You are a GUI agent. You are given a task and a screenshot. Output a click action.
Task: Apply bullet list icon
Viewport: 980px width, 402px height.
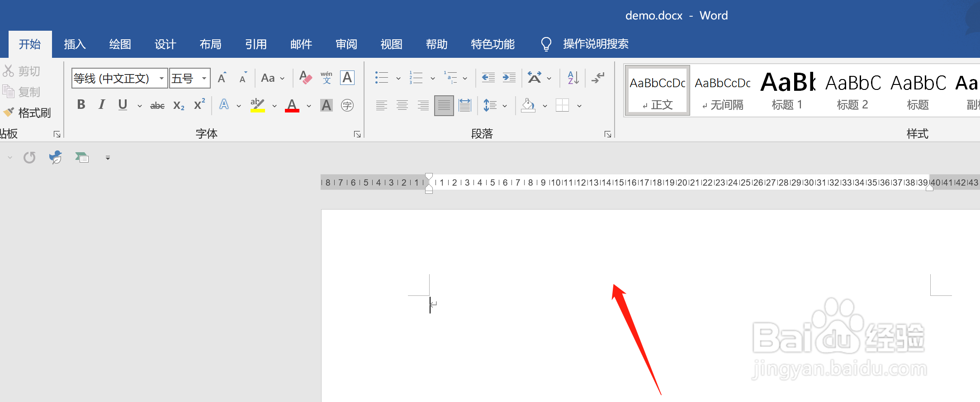(382, 78)
